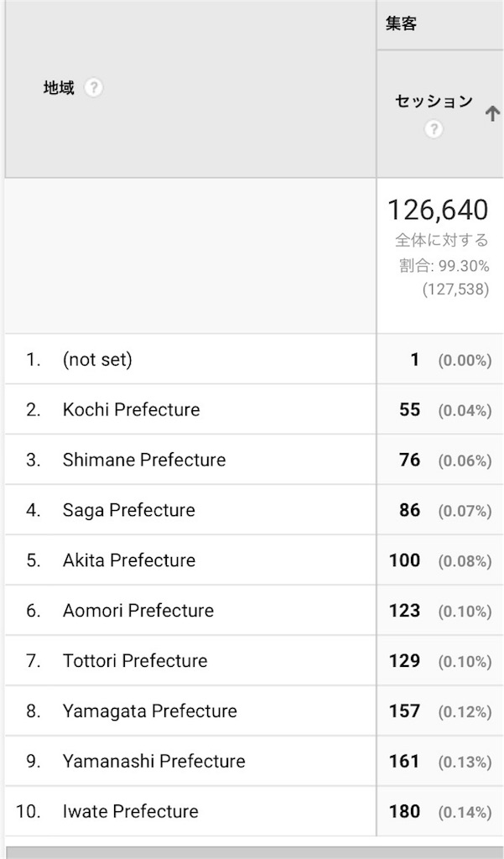
Task: Open Saga Prefecture region link
Action: pos(129,510)
